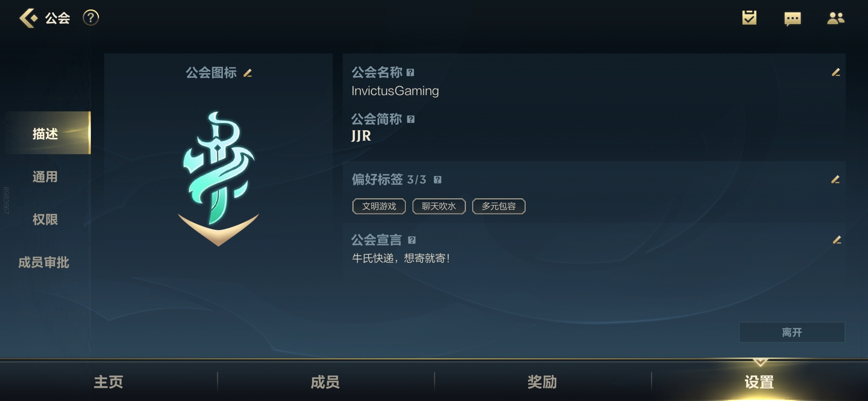Click the 离开 button to leave guild

(792, 332)
